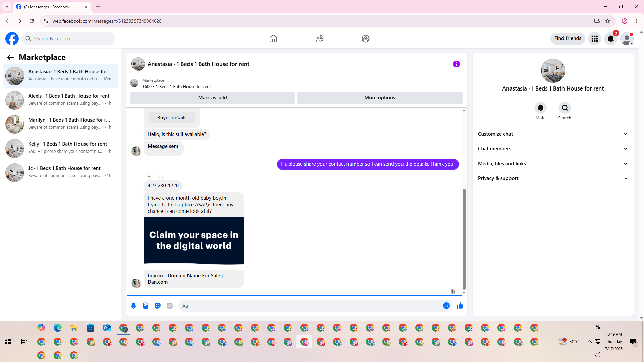
Task: Click the chat header Anastasia listing title
Action: click(198, 64)
